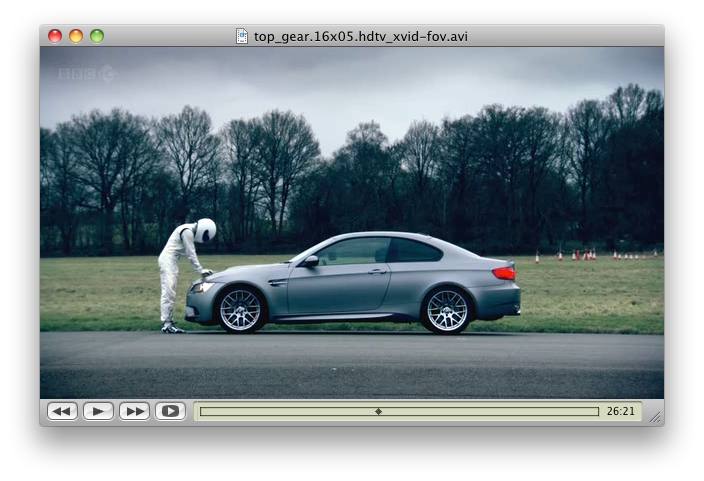This screenshot has height=481, width=704.
Task: Click the top_gear.16x05.hdtv_xvid-fov.avi window title
Action: coord(361,36)
